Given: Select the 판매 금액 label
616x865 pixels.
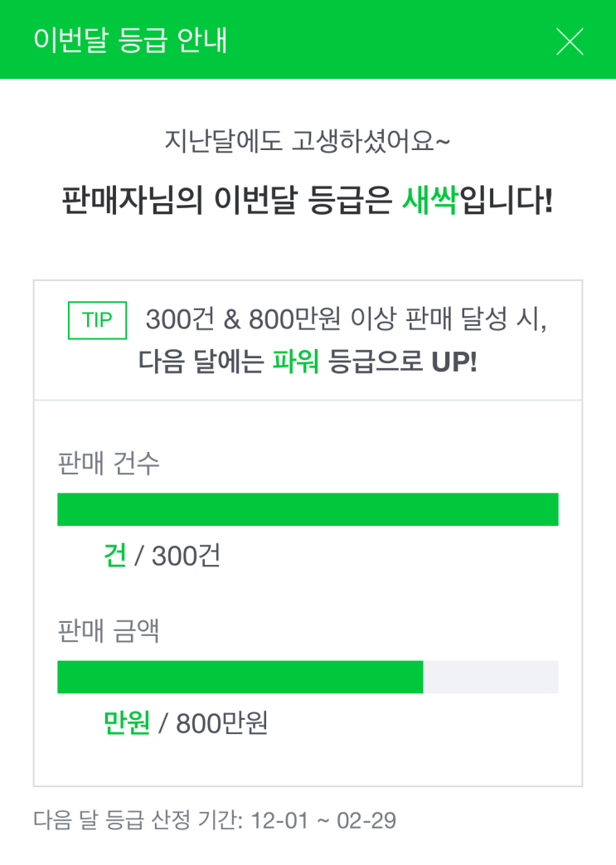Looking at the screenshot, I should point(109,631).
